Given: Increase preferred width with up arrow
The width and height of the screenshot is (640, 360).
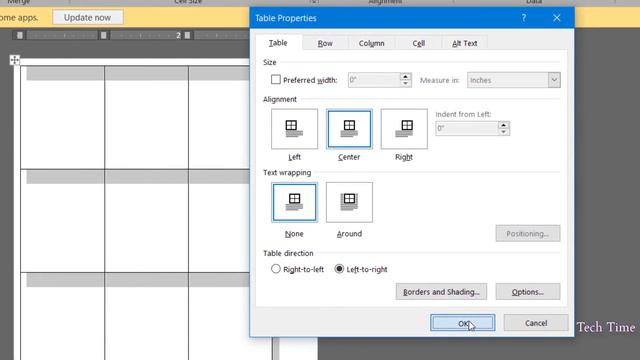Looking at the screenshot, I should (x=405, y=76).
